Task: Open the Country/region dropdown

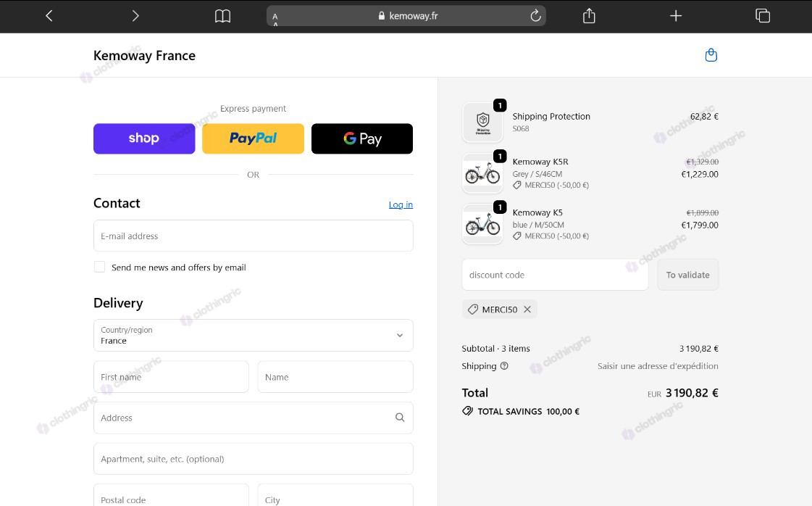Action: [254, 336]
